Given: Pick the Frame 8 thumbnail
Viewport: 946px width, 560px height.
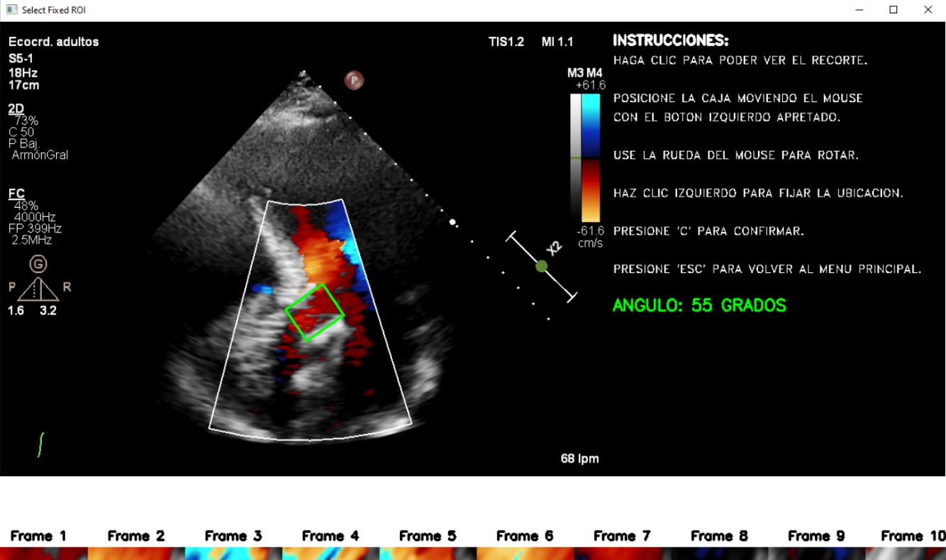Looking at the screenshot, I should pos(719,553).
